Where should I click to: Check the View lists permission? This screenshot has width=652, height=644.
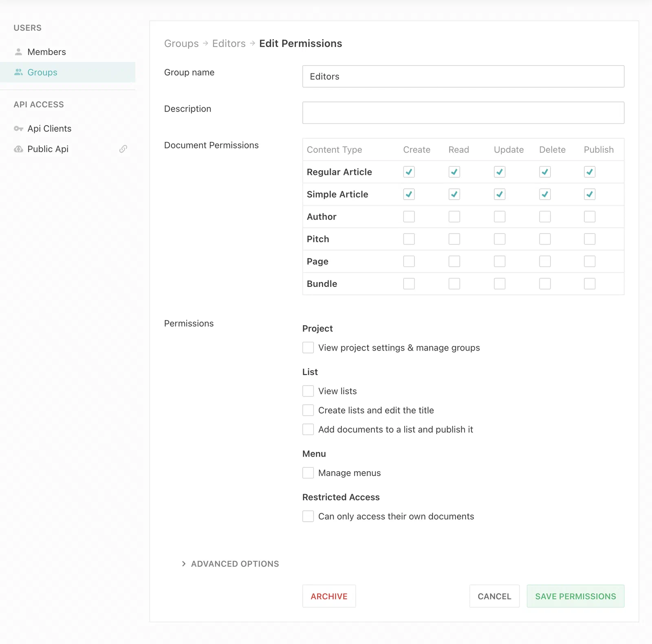point(308,391)
